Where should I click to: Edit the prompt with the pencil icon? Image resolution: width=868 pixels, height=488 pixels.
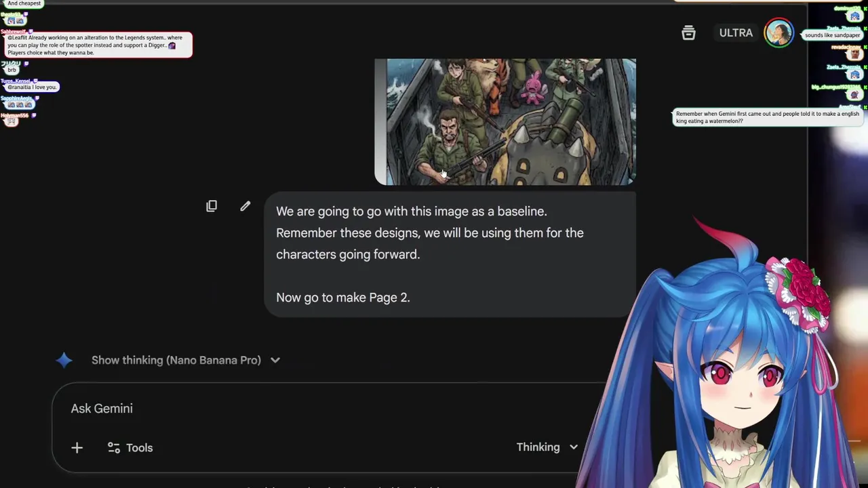[245, 206]
